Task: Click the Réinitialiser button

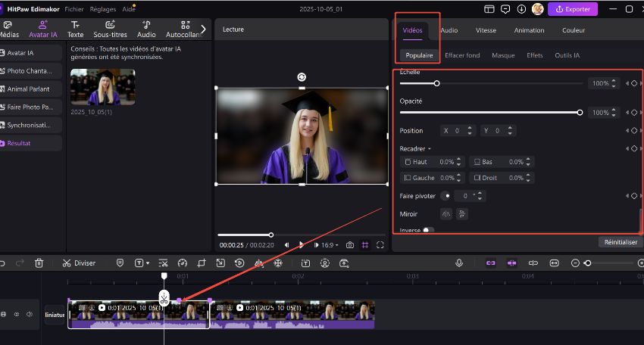Action: point(620,243)
